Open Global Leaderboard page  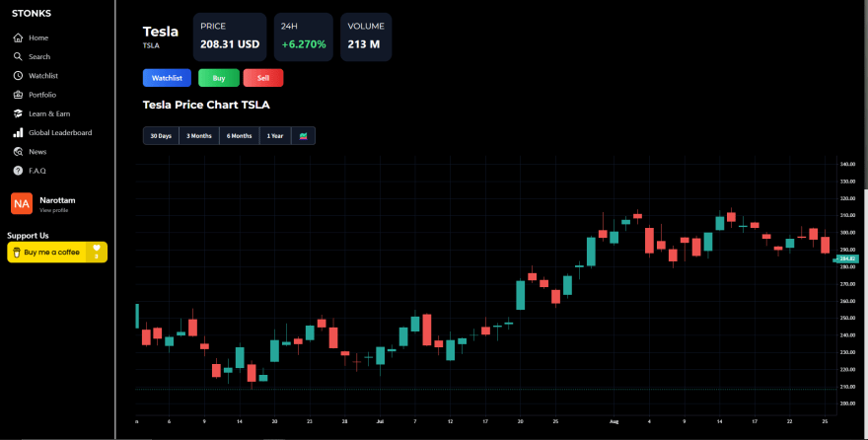[60, 132]
